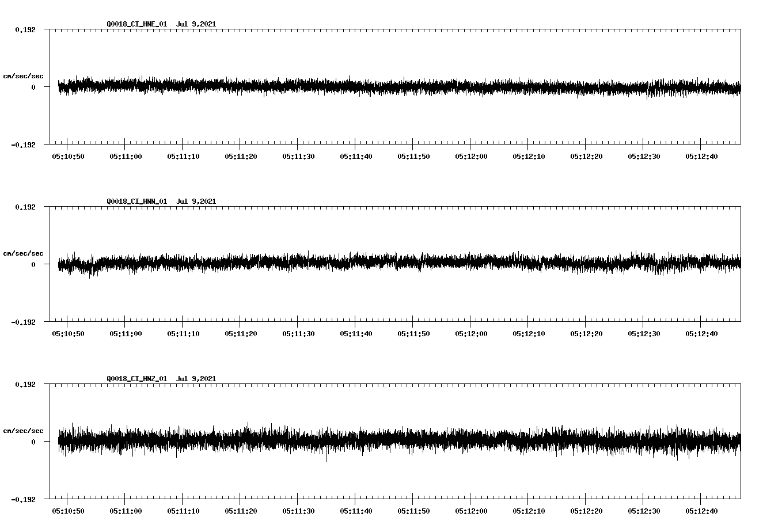Select the -0.192 label of the HNZ plot

(x=23, y=500)
